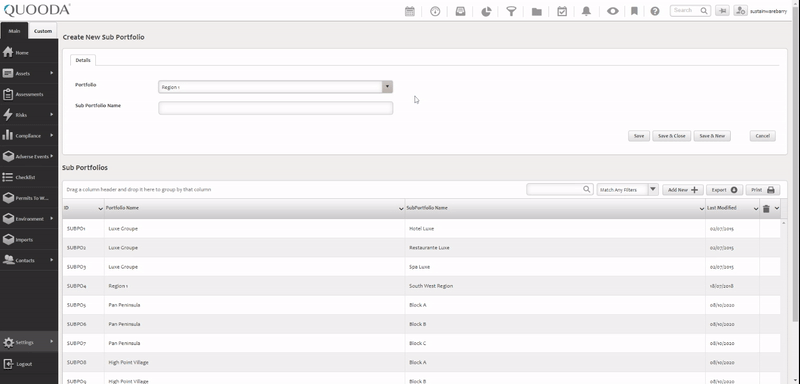Click the calendar checkmark tasks icon
This screenshot has height=384, width=800.
pyautogui.click(x=562, y=11)
